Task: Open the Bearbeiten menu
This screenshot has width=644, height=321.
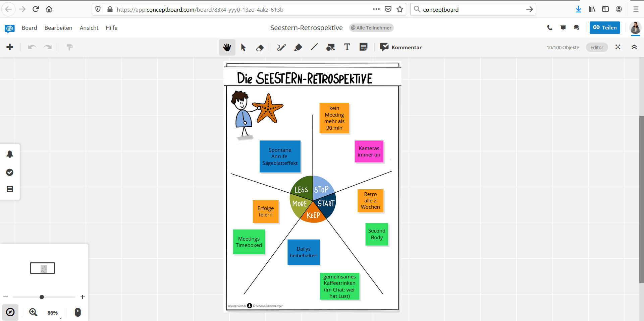Action: (x=58, y=28)
